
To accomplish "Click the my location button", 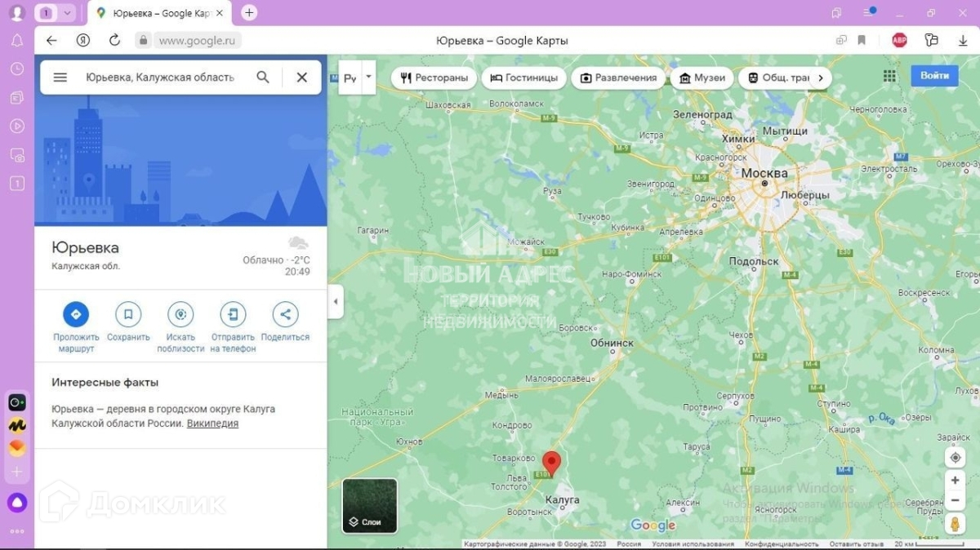I will [x=955, y=458].
